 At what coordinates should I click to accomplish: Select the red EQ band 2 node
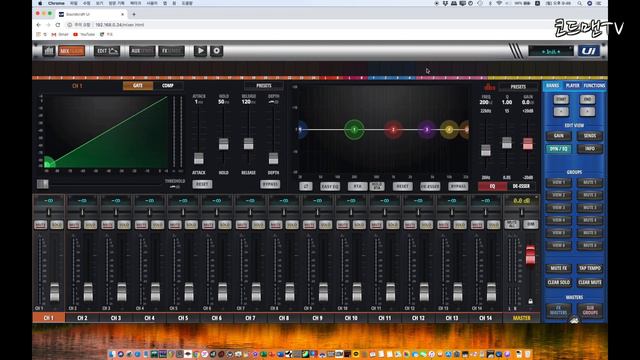pos(393,129)
